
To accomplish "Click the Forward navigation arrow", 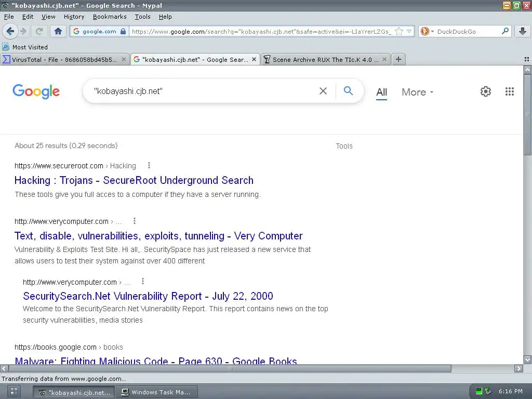I will click(x=23, y=31).
